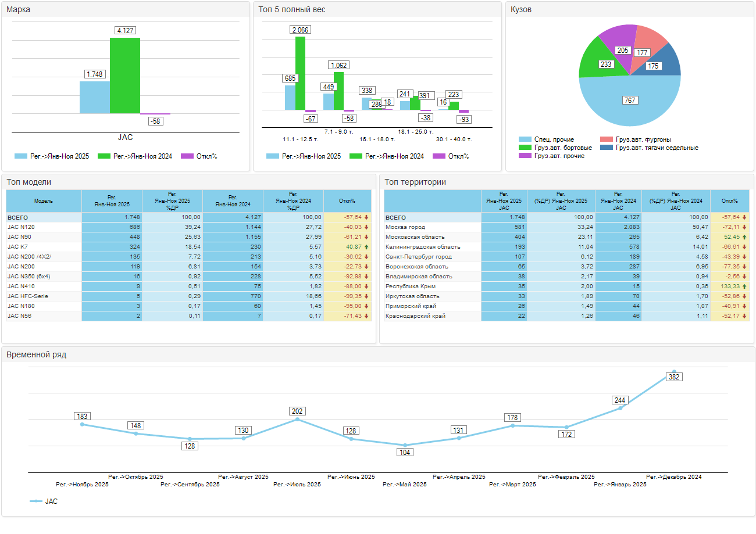The image size is (756, 534).
Task: Toggle Откл% legend in Топ 5 полный вес chart
Action: point(451,156)
